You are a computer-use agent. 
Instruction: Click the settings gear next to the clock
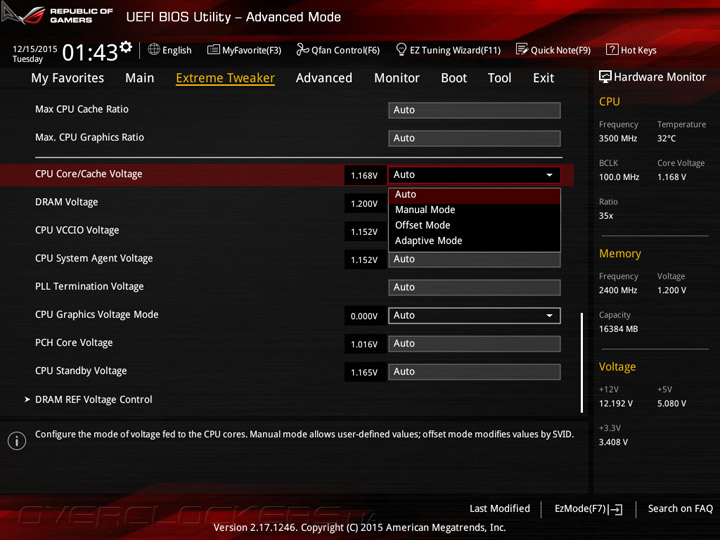[126, 47]
